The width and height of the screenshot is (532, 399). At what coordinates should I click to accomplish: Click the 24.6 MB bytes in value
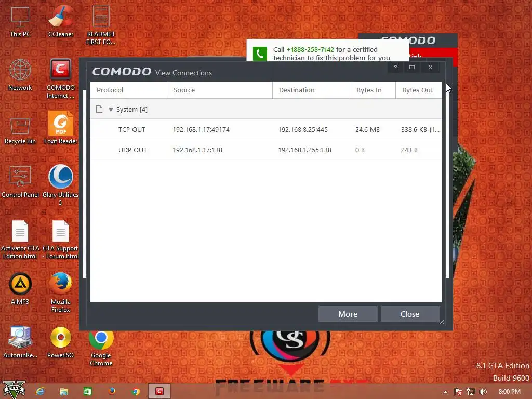click(x=367, y=129)
